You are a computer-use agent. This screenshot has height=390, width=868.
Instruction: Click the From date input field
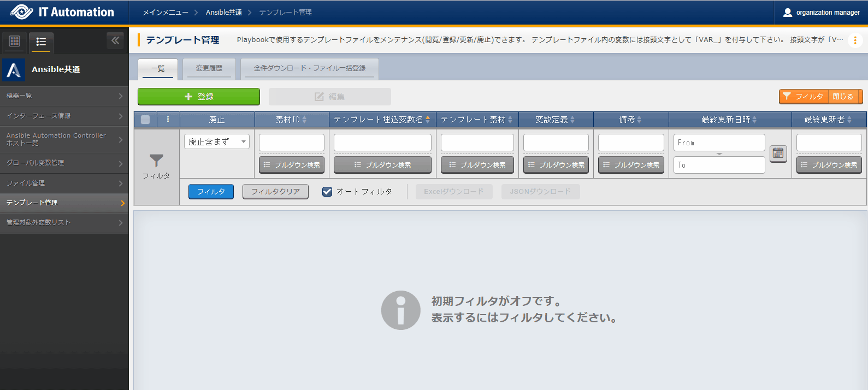tap(719, 143)
